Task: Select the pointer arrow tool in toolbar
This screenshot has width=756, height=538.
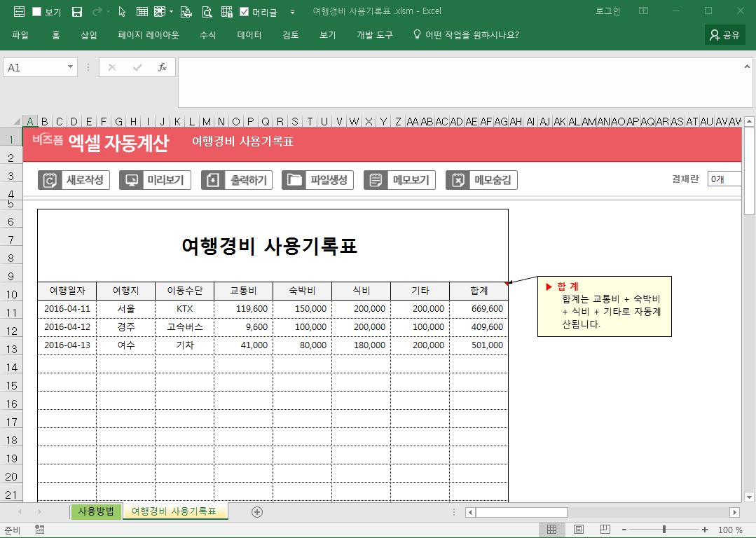Action: pyautogui.click(x=122, y=11)
